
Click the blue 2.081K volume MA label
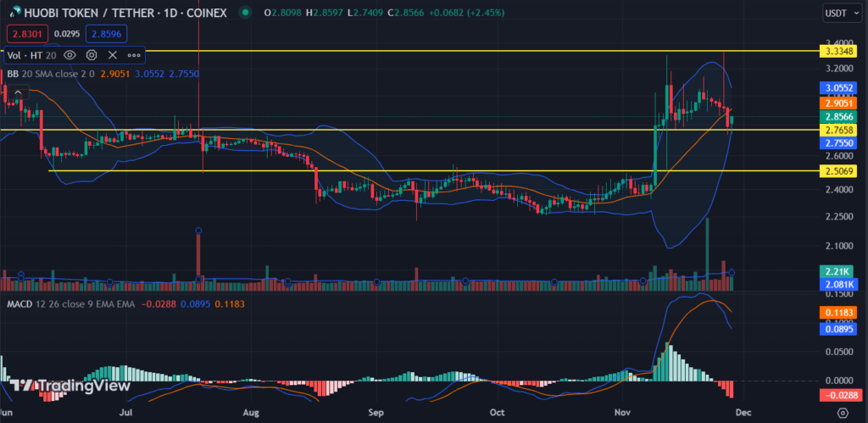pos(837,285)
